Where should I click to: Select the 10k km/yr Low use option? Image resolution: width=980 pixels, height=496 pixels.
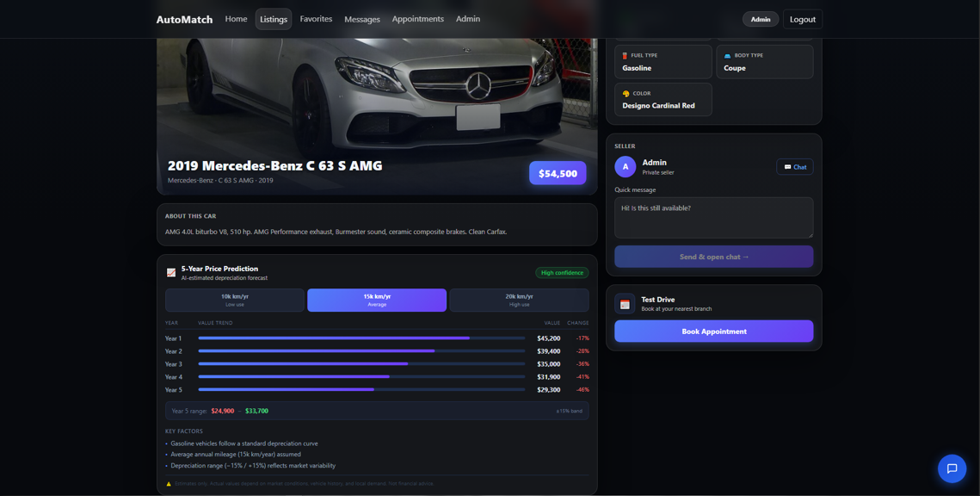click(234, 301)
